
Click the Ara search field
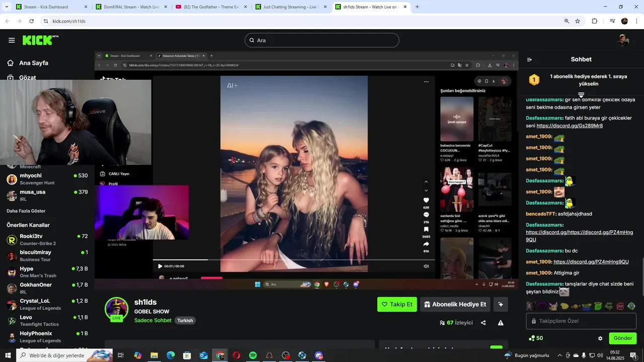click(x=322, y=40)
